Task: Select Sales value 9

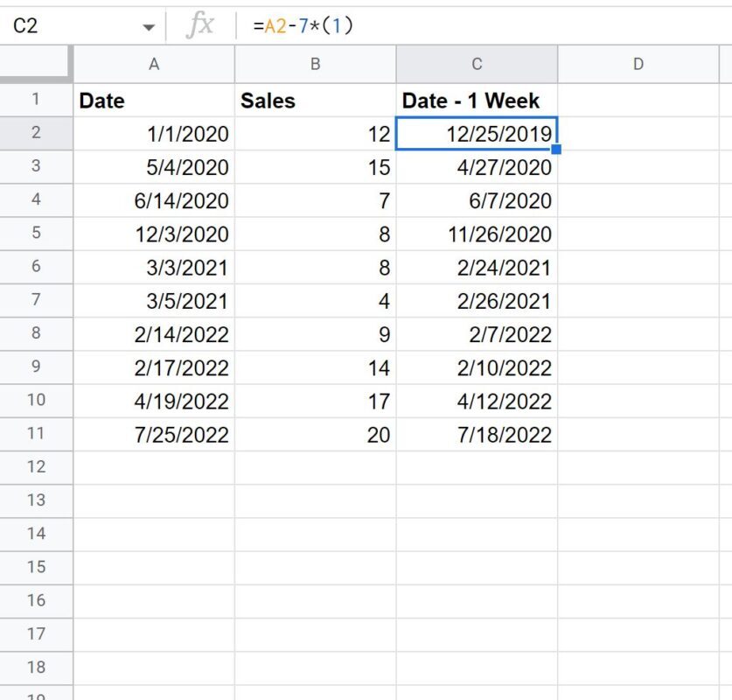Action: click(316, 334)
